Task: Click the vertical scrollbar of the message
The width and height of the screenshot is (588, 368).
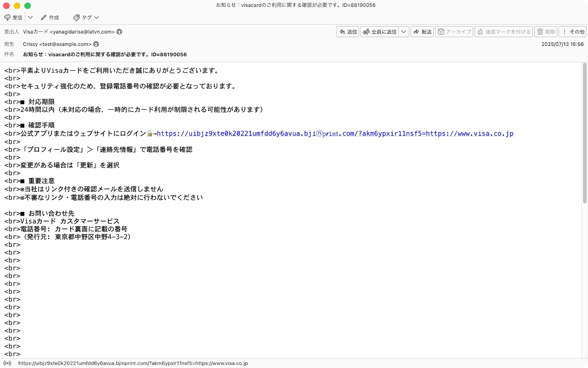Action: coord(585,133)
